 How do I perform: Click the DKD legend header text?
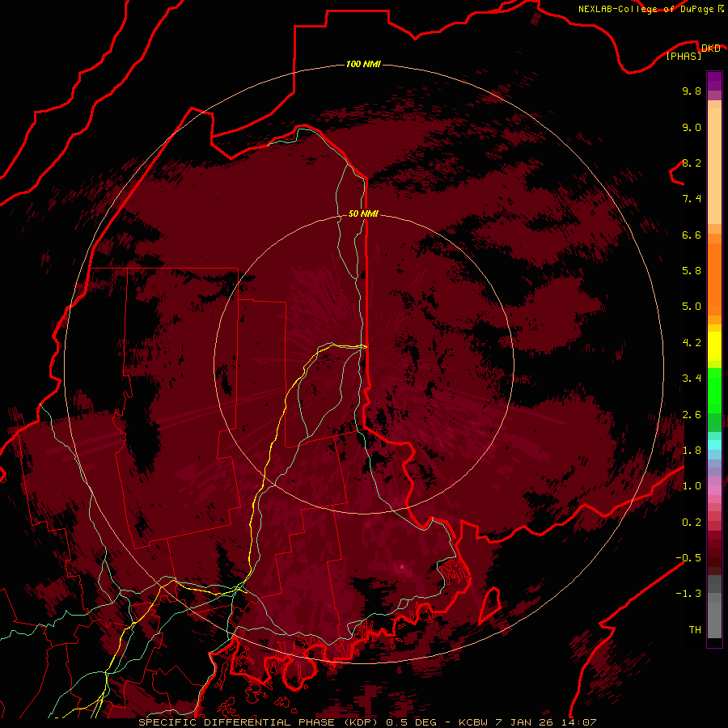coord(710,49)
